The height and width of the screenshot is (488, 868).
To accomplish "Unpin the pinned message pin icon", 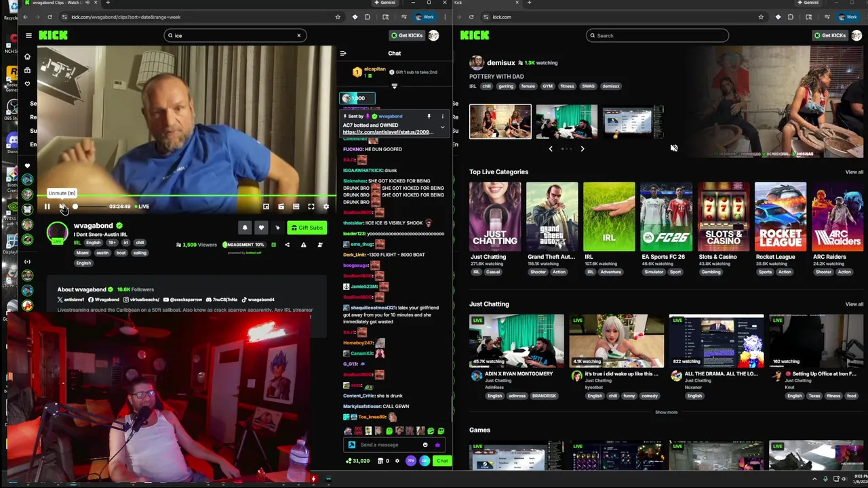I will (x=429, y=117).
